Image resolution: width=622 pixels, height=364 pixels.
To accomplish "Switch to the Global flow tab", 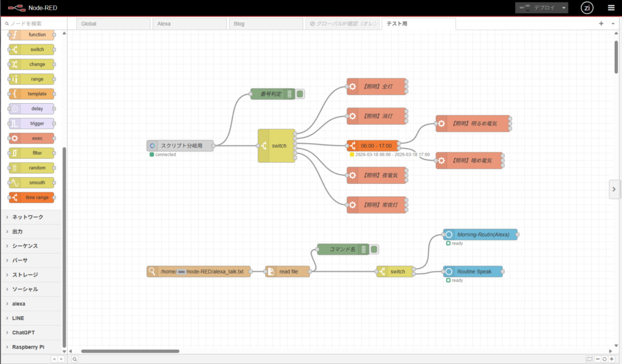I will pyautogui.click(x=114, y=24).
